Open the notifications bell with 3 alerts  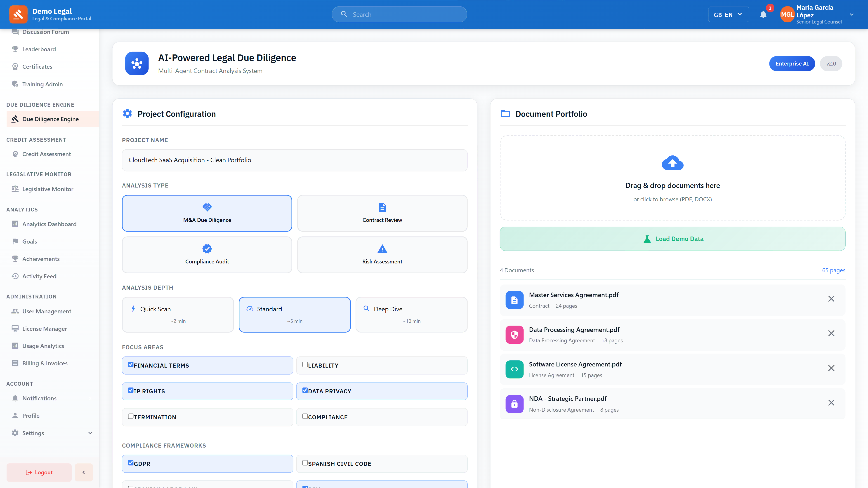coord(763,14)
